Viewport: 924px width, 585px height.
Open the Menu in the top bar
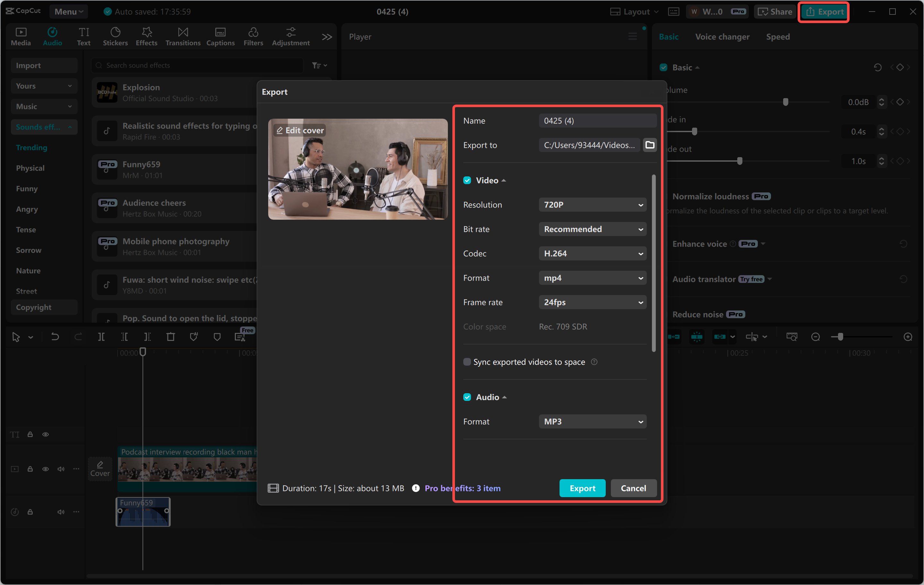pos(68,11)
